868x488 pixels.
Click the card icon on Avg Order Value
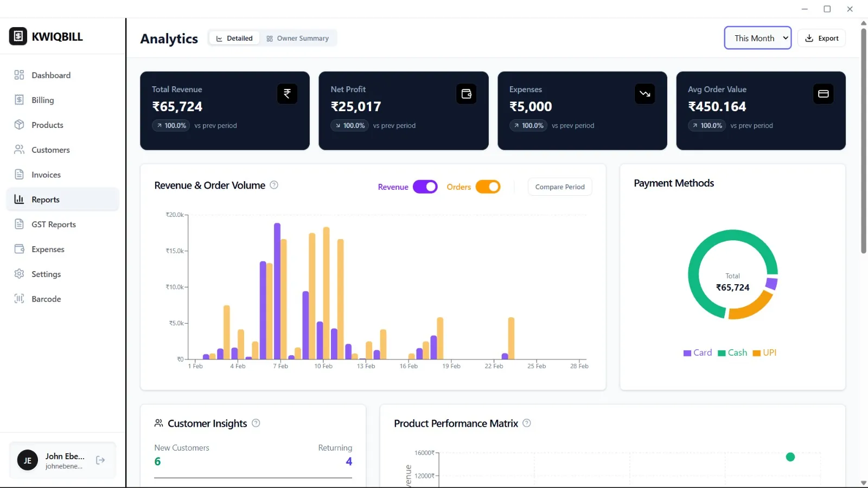coord(823,94)
